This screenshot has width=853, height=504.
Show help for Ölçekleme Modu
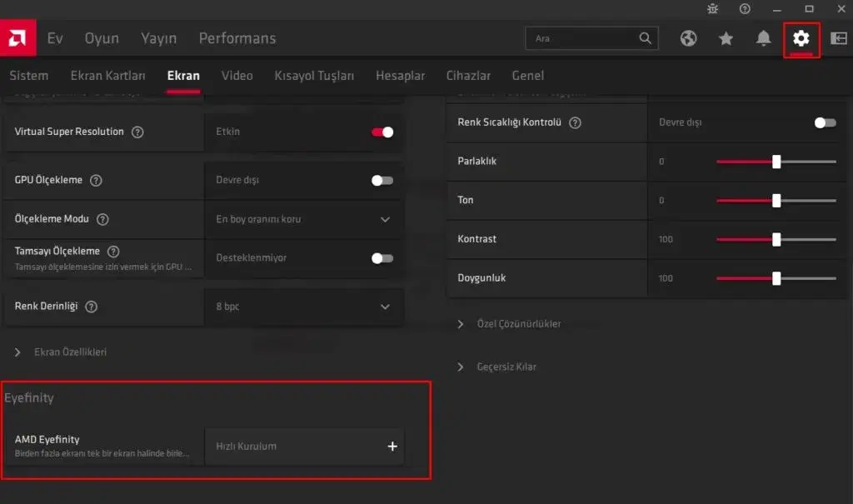(102, 219)
